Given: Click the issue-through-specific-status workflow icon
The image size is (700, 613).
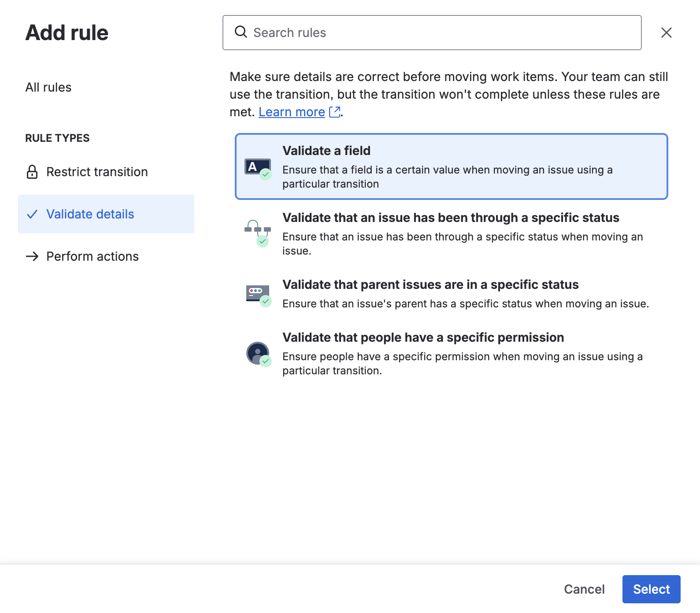Looking at the screenshot, I should point(258,233).
